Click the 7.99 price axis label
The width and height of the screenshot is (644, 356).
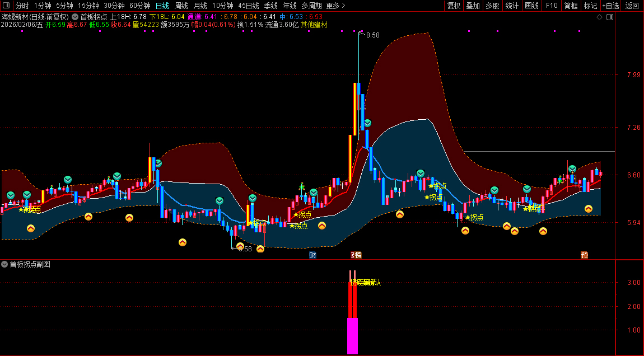pyautogui.click(x=634, y=75)
